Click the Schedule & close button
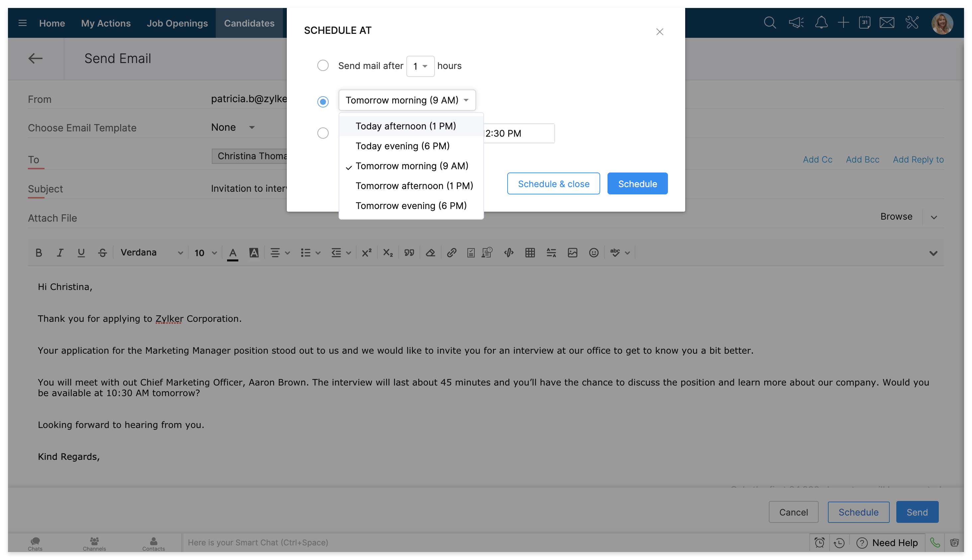 pos(553,184)
